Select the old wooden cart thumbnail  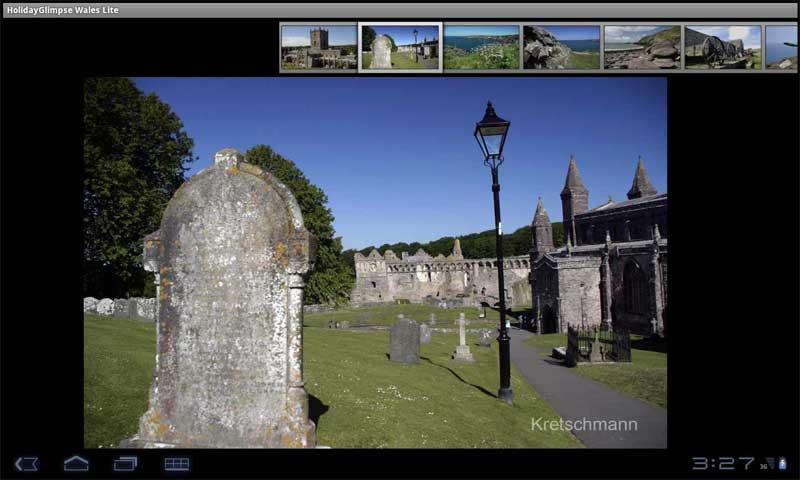pos(722,47)
